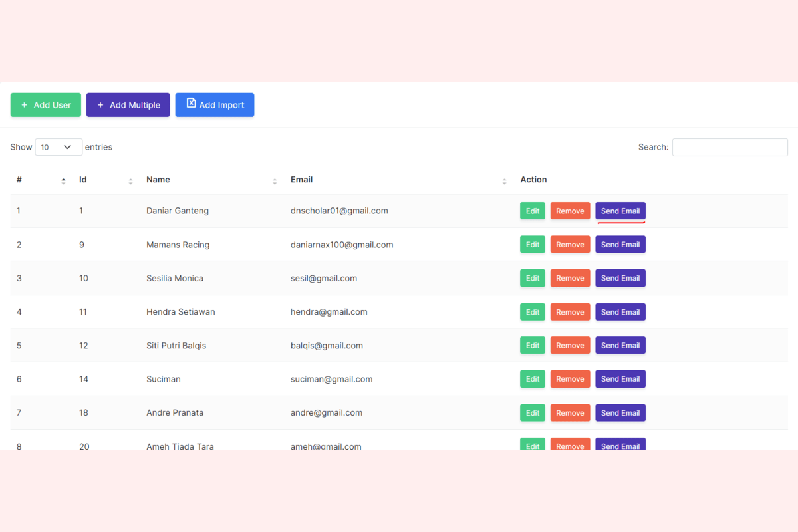Remove the Mamans Racing user
Screen dimensions: 798x532
click(x=570, y=245)
